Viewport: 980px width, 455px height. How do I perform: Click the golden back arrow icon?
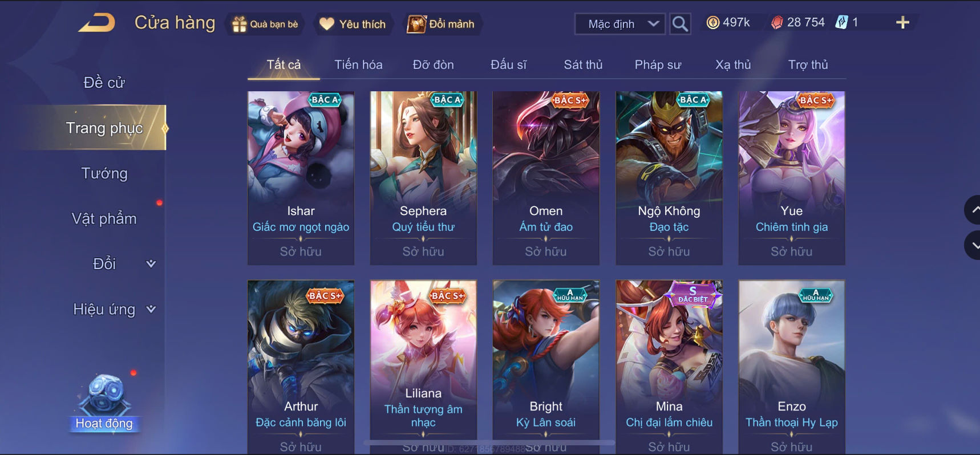[97, 23]
